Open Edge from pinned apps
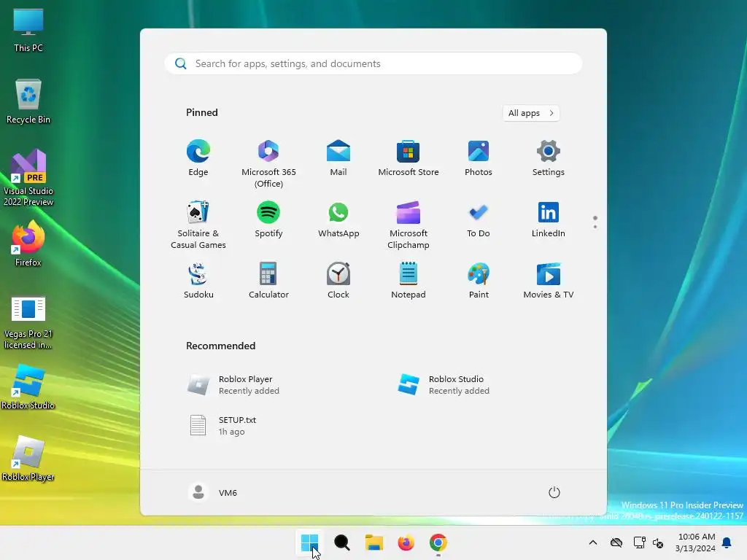Viewport: 747px width, 560px height. point(198,158)
